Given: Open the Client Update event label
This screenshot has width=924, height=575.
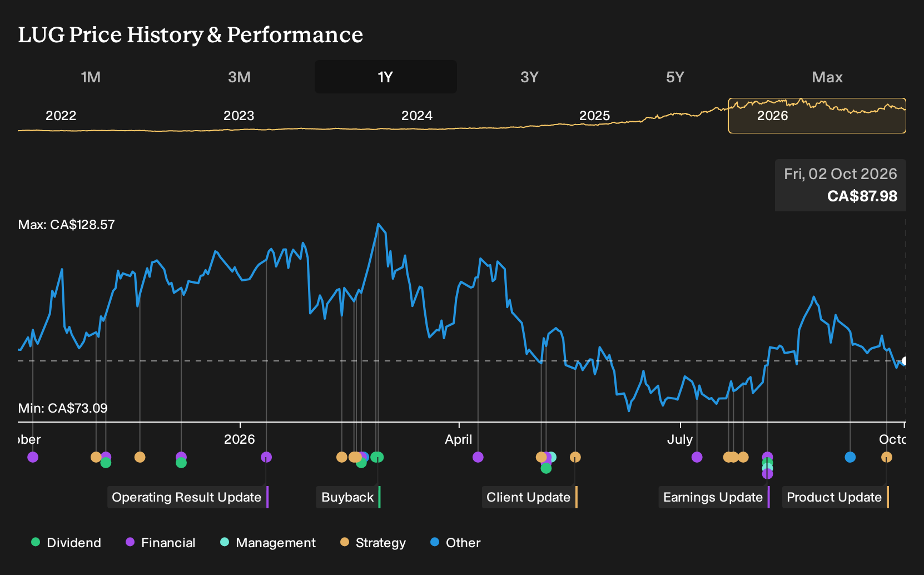Looking at the screenshot, I should coord(530,497).
